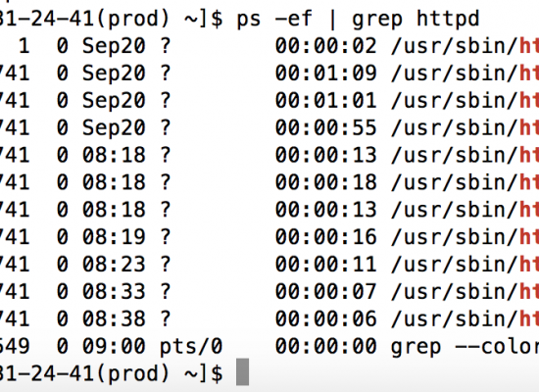Click the word 'httpd' in the command line

coord(448,19)
